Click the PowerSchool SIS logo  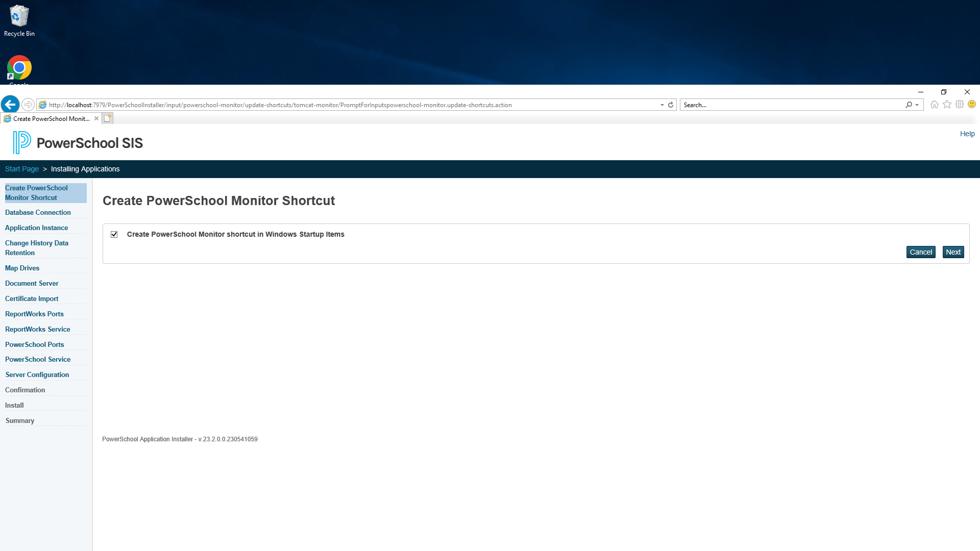tap(78, 142)
